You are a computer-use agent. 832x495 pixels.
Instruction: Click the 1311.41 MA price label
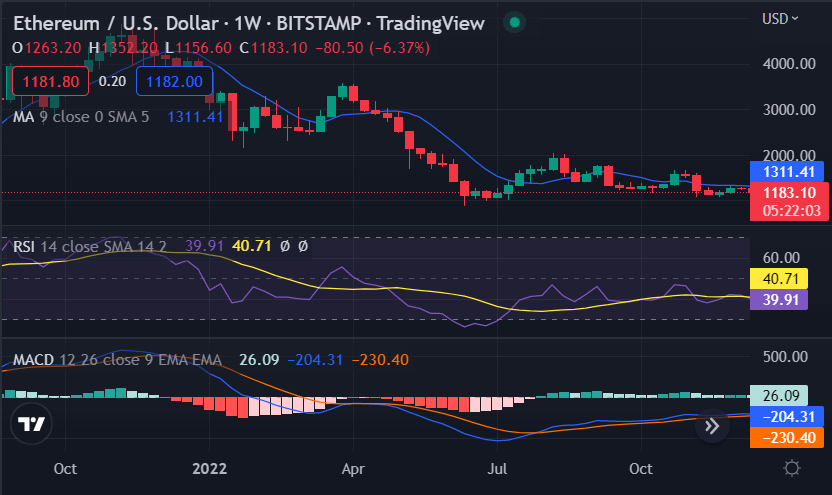pos(787,172)
